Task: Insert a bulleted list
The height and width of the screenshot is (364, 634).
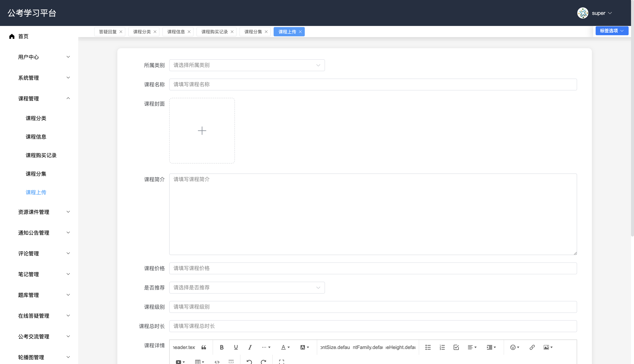Action: (428, 347)
